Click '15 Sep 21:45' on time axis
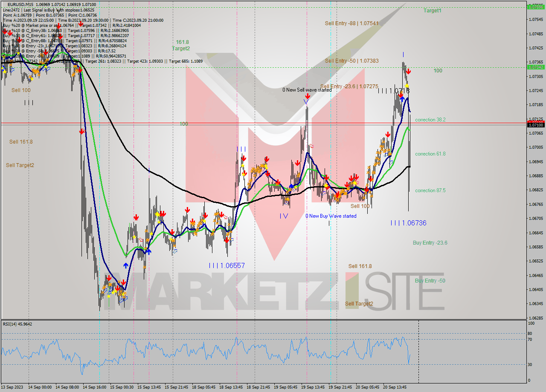The image size is (546, 392). (x=177, y=387)
